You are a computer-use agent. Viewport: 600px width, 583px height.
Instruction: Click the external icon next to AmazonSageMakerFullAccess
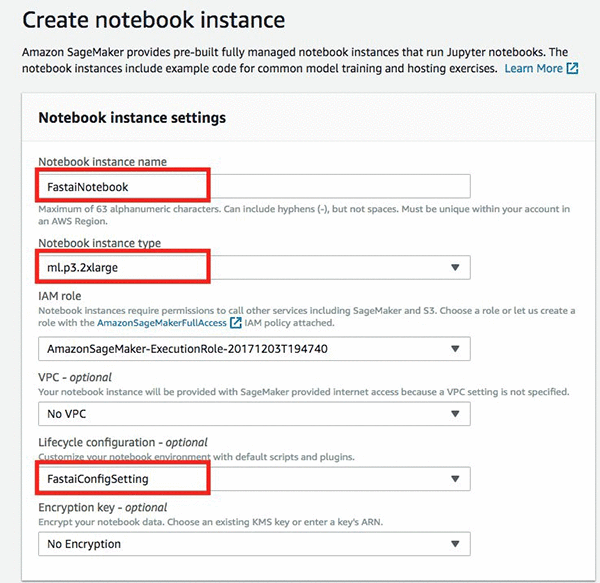click(x=235, y=323)
